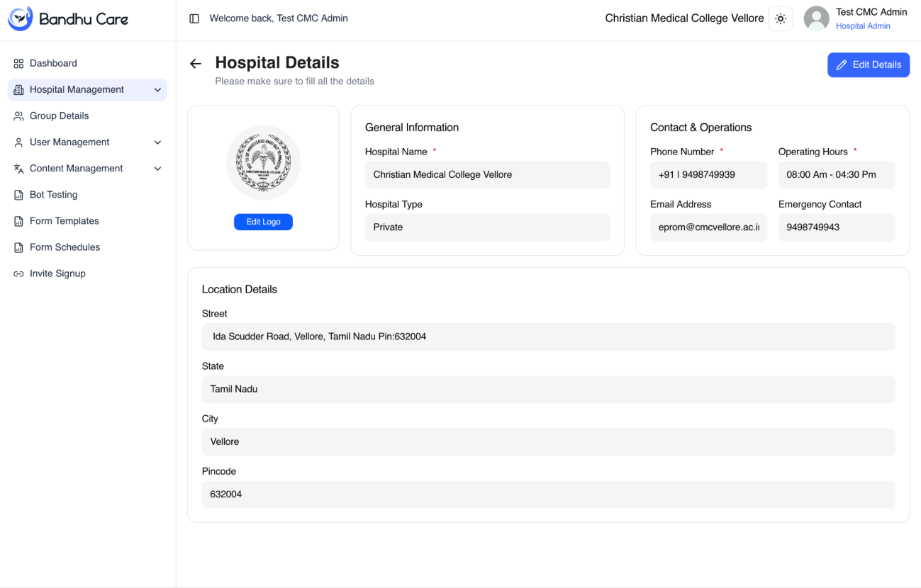921x588 pixels.
Task: Click the Hospital Admin role link
Action: point(863,26)
